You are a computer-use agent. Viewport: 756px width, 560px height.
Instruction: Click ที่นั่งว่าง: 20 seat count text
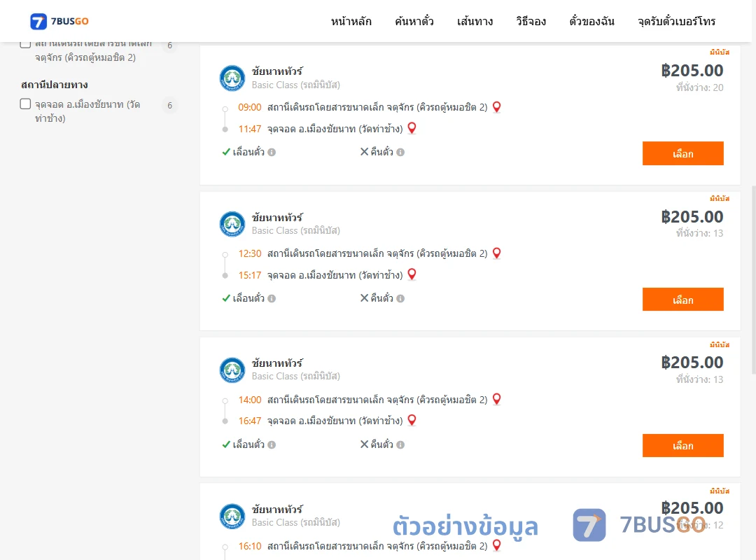pos(699,87)
